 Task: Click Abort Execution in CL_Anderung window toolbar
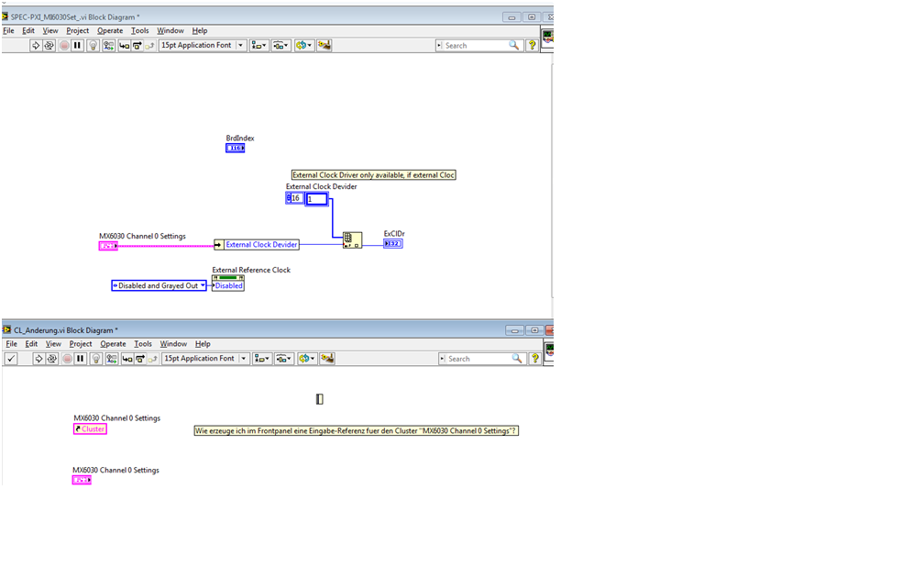pos(67,359)
